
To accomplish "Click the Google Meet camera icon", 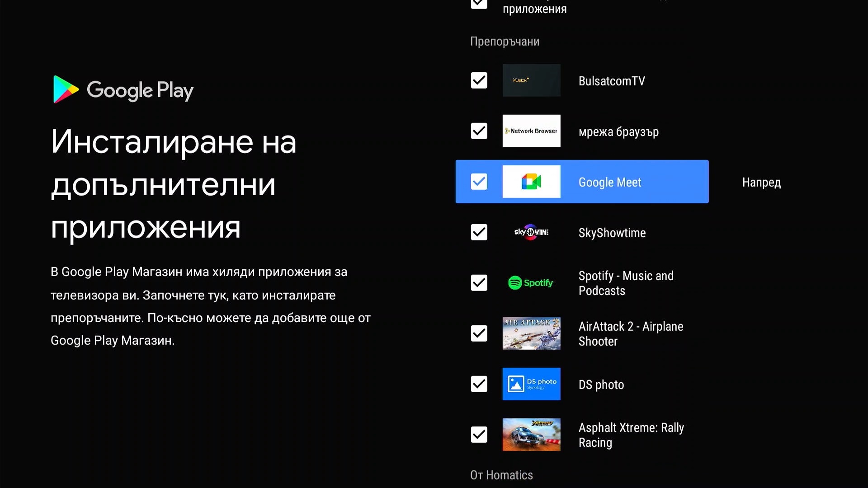I will [x=531, y=182].
